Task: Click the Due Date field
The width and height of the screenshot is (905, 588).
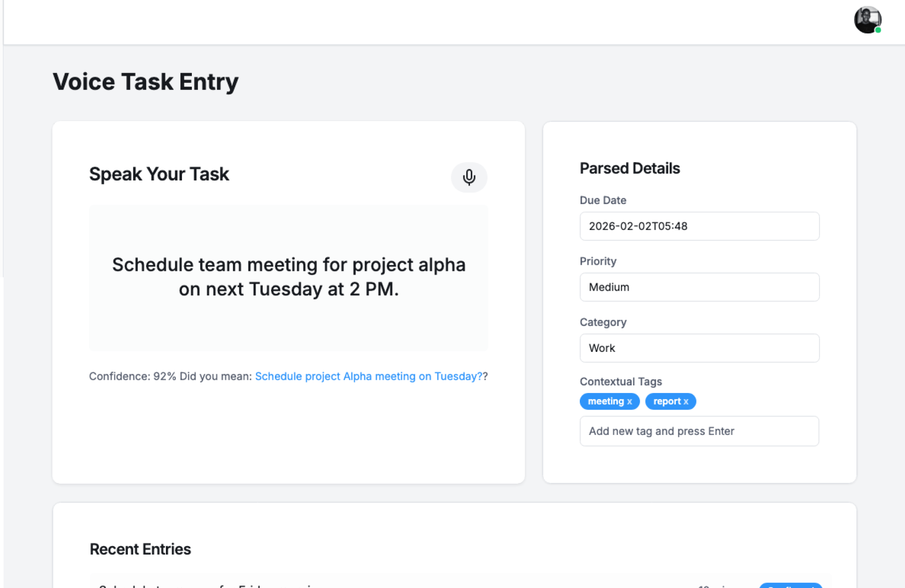Action: (699, 226)
